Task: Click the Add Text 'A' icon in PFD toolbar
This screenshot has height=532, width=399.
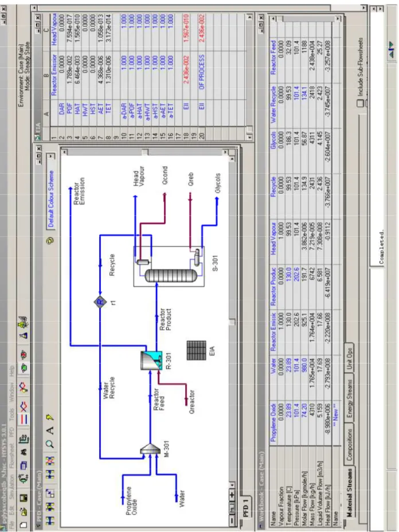Action: (x=50, y=431)
